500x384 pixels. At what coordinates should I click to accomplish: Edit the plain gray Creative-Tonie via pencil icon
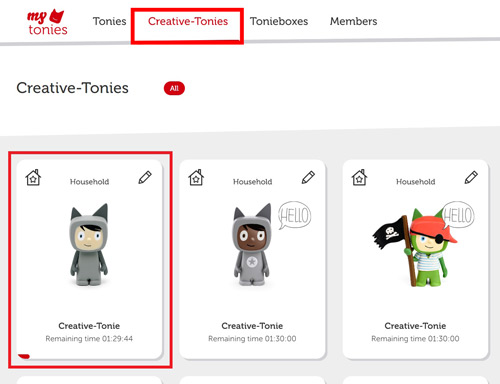click(145, 177)
